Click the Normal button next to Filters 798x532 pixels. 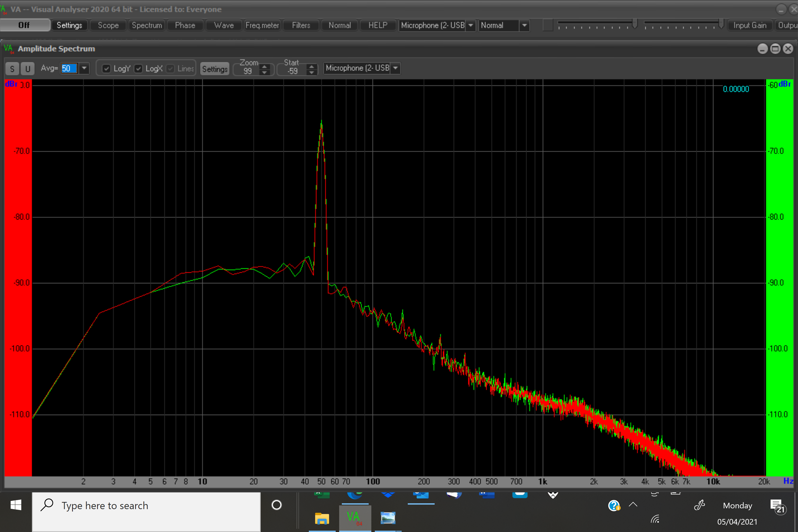point(340,26)
